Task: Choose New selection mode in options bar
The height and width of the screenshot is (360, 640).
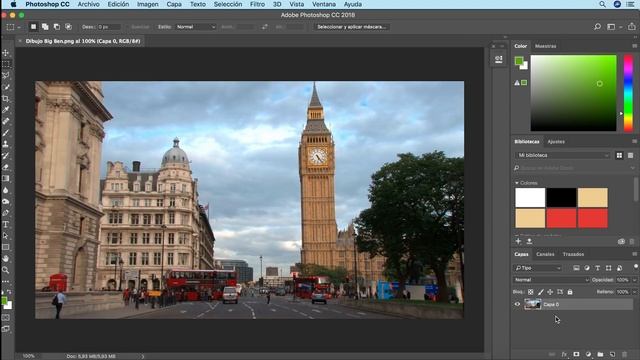Action: tap(33, 27)
